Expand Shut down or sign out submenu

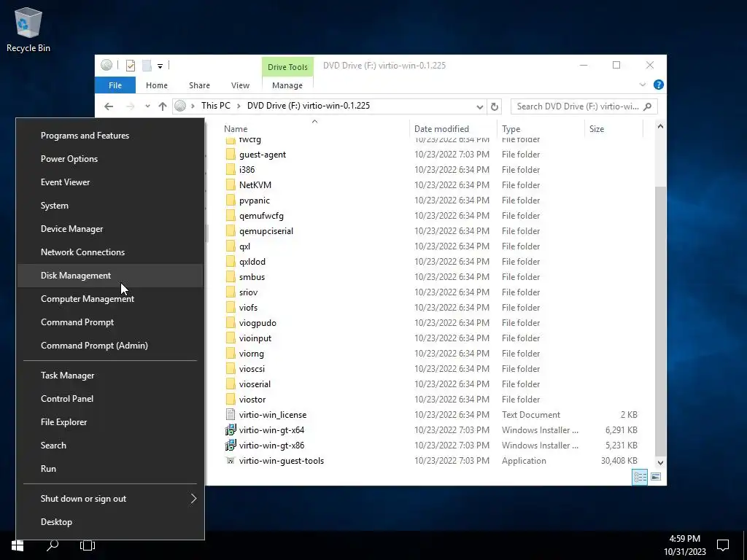[x=110, y=499]
